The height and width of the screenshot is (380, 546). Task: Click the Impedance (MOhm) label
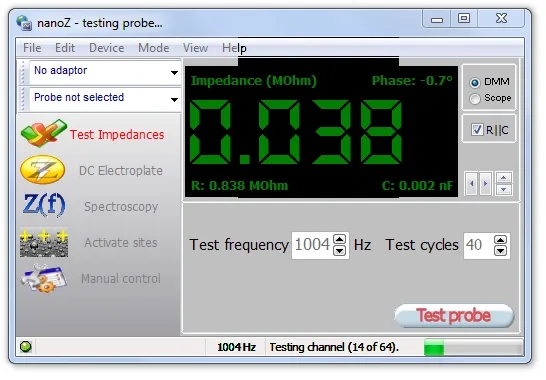(x=254, y=81)
